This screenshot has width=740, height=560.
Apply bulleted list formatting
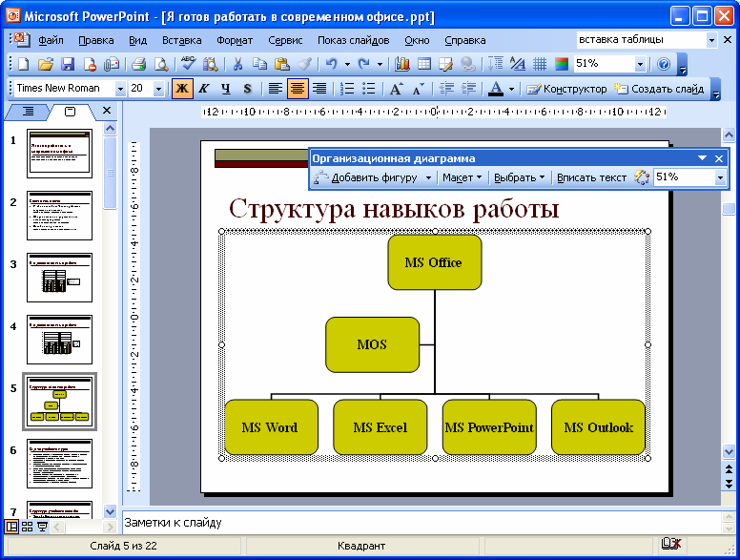click(x=369, y=89)
